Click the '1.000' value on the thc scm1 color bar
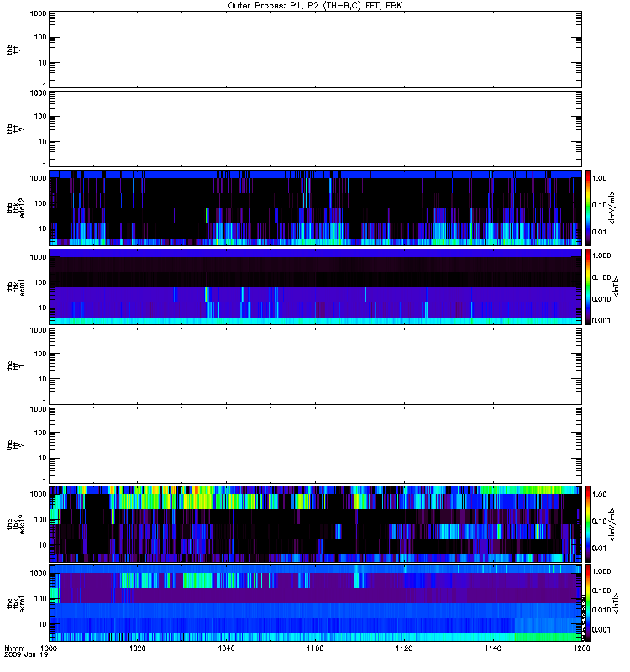Viewport: 630px width, 672px height. 601,571
